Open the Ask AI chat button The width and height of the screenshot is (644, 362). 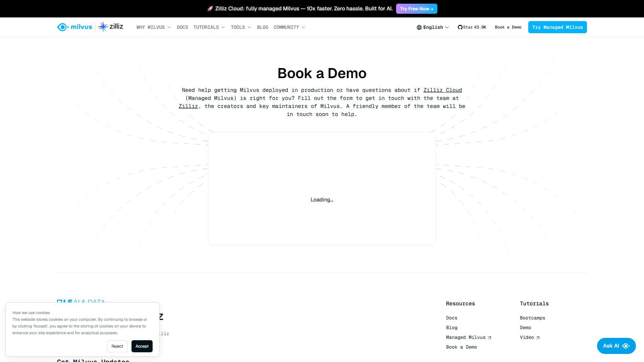click(x=616, y=346)
